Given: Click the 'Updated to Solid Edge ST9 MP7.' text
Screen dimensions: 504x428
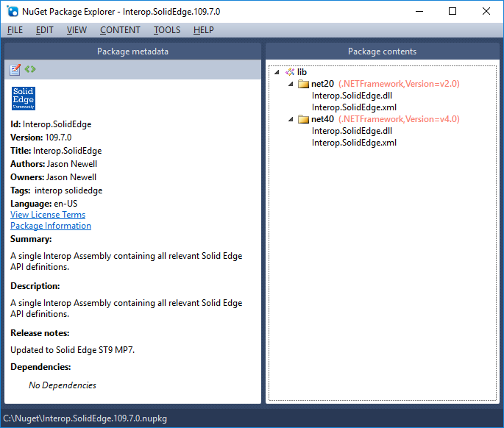Looking at the screenshot, I should [x=72, y=350].
